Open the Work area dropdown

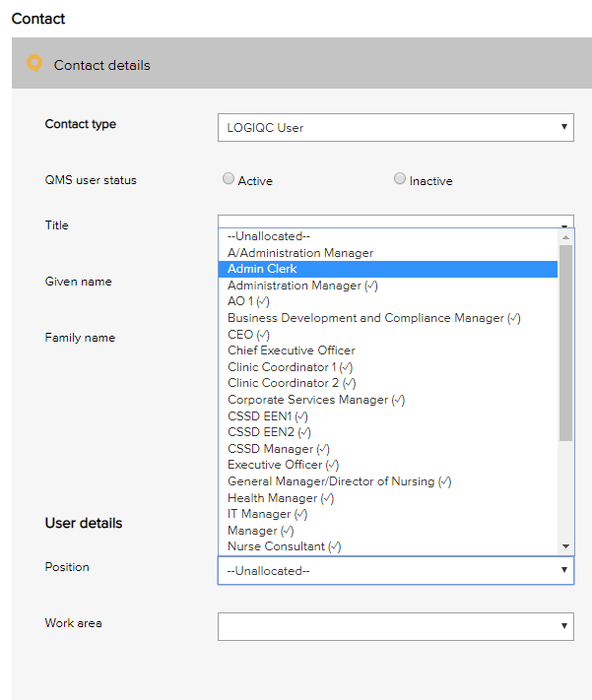(x=395, y=625)
